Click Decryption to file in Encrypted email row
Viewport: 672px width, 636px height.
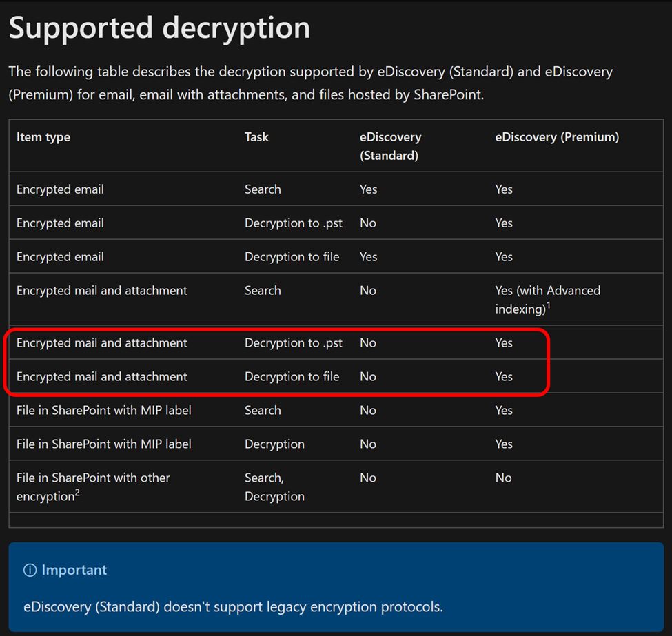point(292,256)
